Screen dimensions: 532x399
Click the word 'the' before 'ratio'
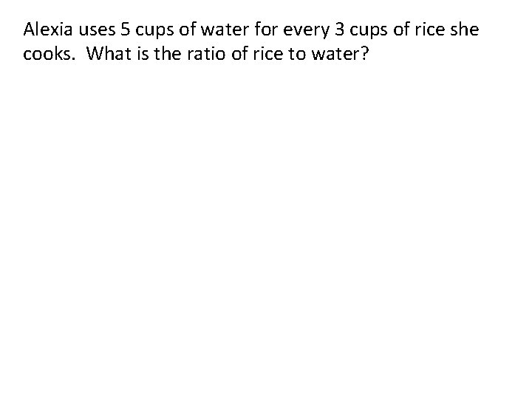tap(167, 53)
